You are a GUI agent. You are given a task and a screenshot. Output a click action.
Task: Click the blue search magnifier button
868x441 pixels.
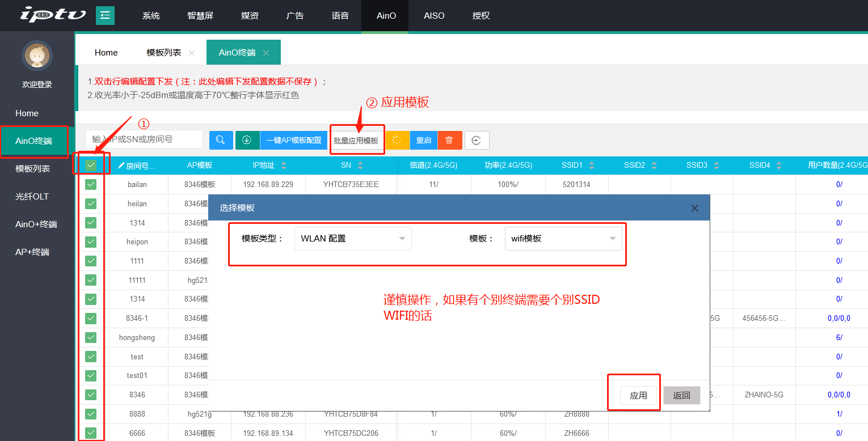221,140
